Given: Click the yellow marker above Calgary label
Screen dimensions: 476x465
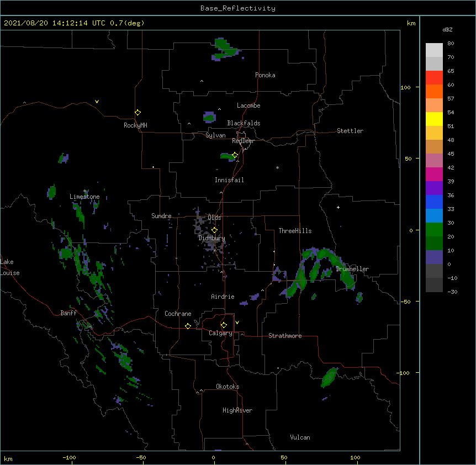Looking at the screenshot, I should point(224,325).
